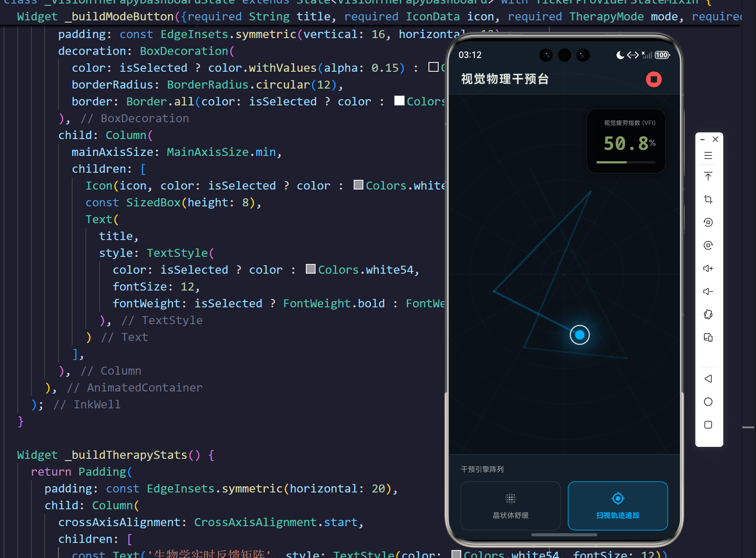Viewport: 756px width, 558px height.
Task: Click 'child: Column(' under BoxDecoration
Action: coord(105,135)
